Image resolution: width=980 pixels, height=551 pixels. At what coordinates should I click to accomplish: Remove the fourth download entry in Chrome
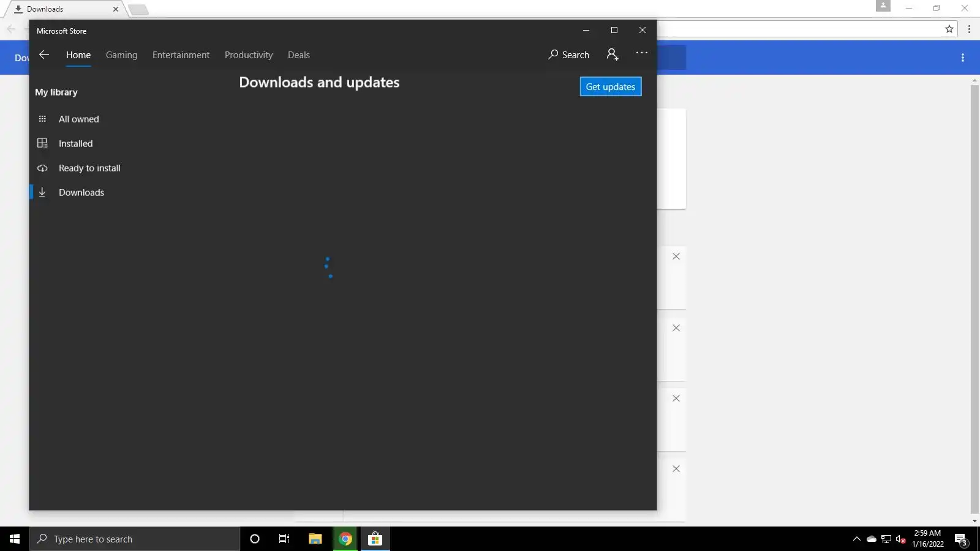point(676,469)
